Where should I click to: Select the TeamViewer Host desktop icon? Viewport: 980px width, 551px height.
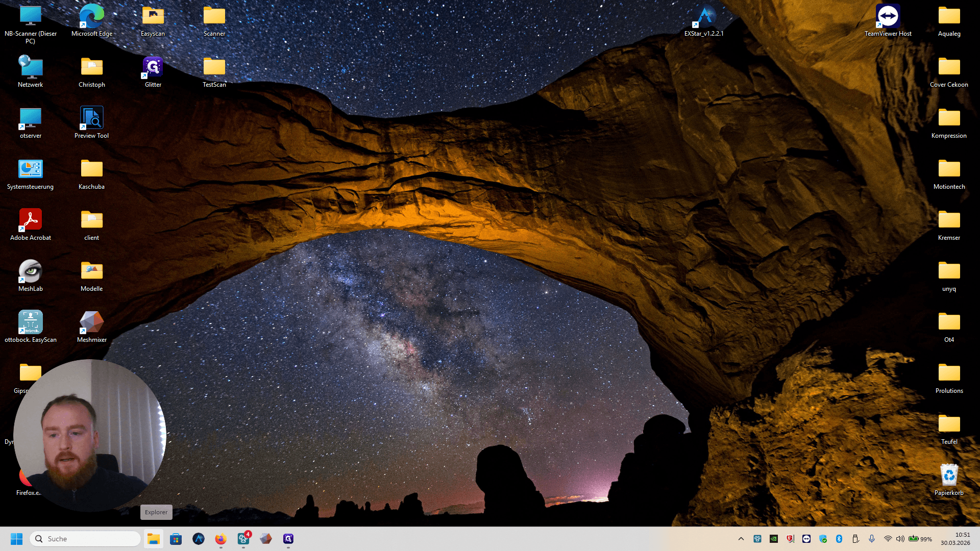pos(888,21)
